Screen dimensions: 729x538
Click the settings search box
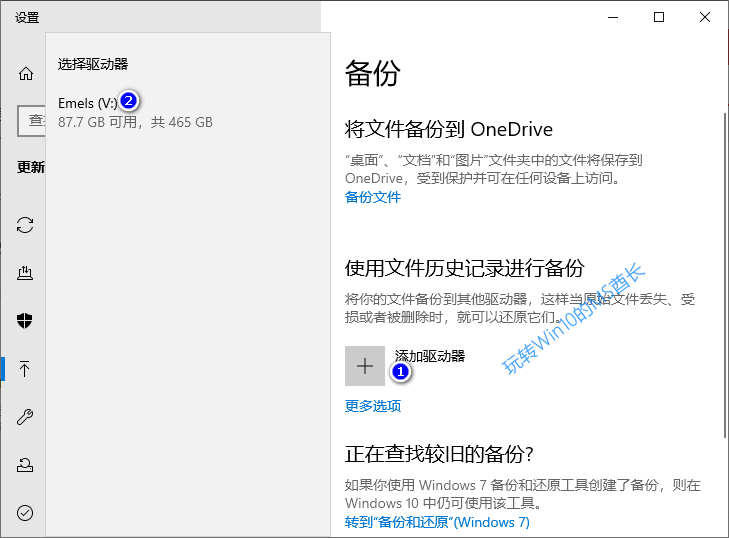pyautogui.click(x=32, y=121)
